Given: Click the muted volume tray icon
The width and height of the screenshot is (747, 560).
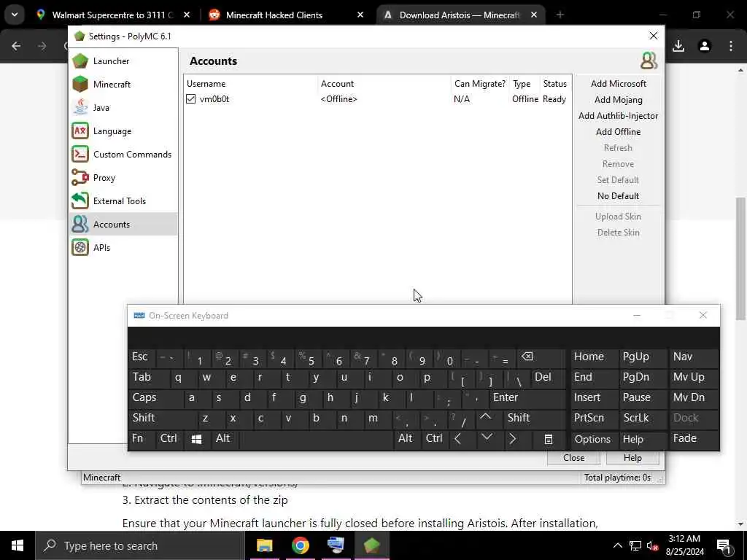Looking at the screenshot, I should 653,546.
